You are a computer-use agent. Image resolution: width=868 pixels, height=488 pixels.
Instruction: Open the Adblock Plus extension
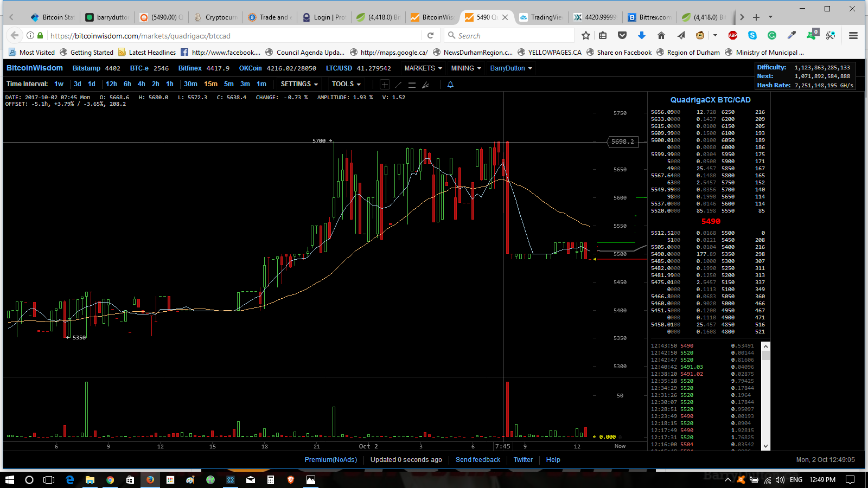point(733,36)
